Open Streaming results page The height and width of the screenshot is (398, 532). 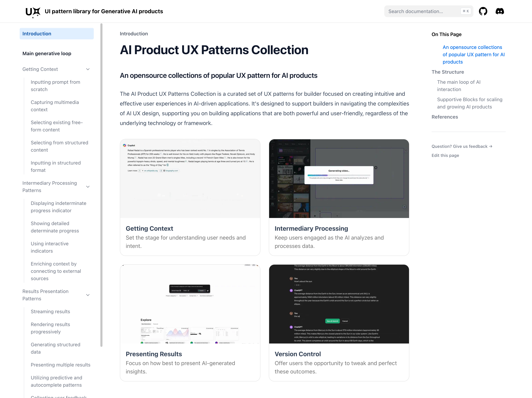tap(50, 311)
